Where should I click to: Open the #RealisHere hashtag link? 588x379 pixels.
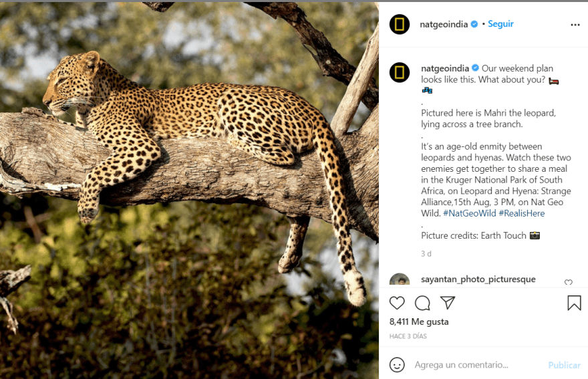coord(522,213)
